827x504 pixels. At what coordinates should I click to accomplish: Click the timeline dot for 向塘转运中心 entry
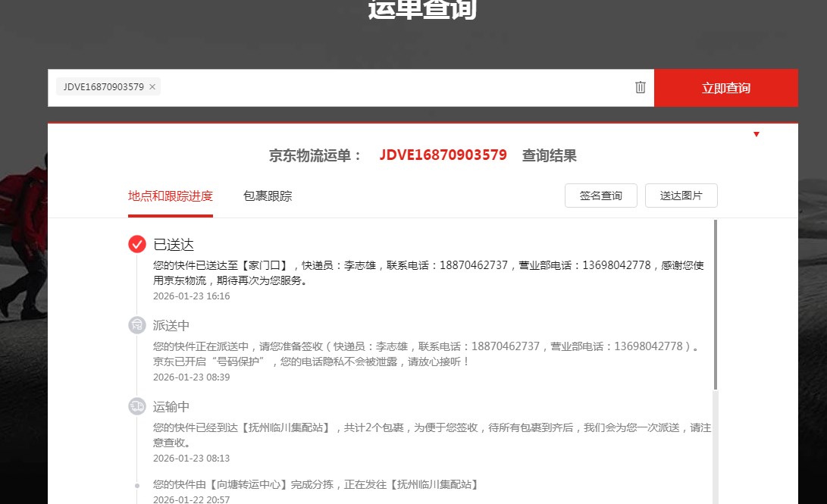(137, 484)
